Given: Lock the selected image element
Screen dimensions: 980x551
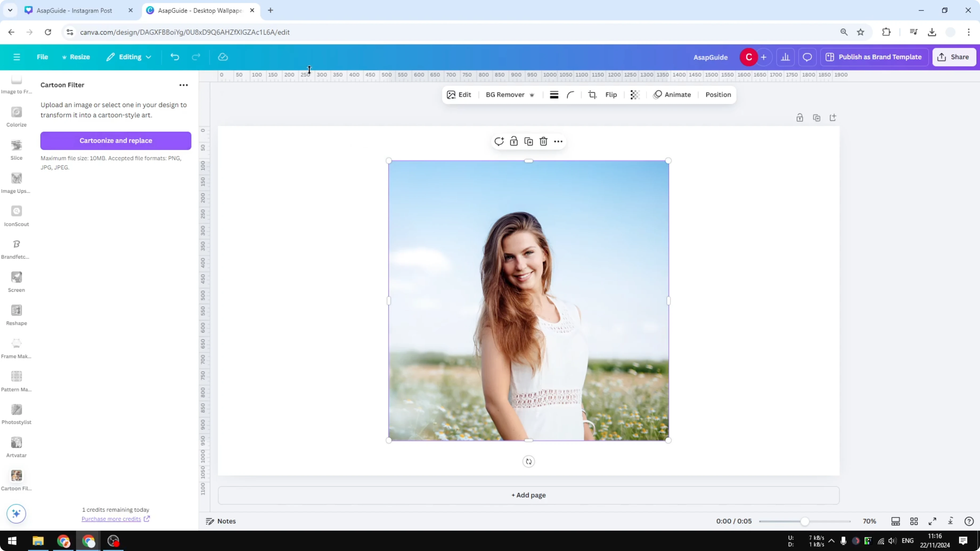Looking at the screenshot, I should (514, 141).
